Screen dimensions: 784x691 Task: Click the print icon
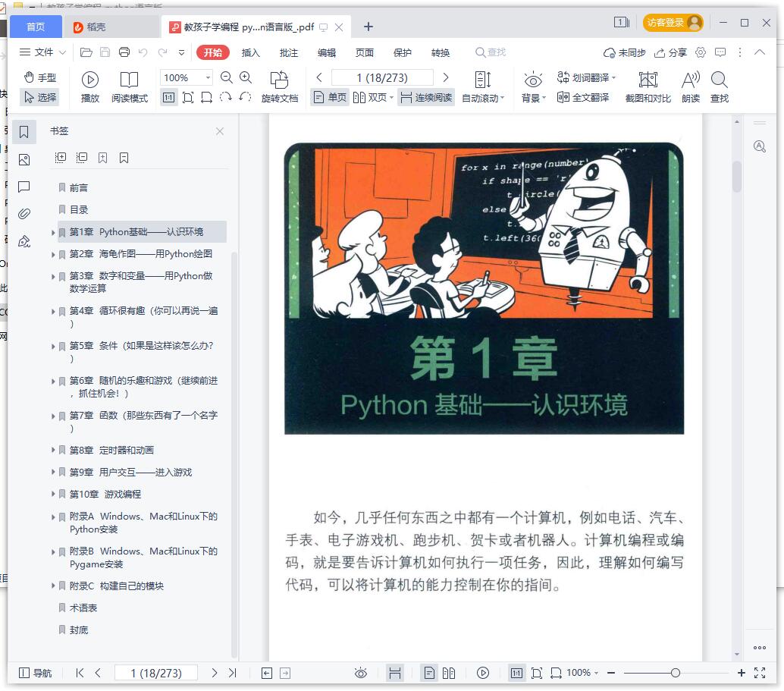[x=124, y=52]
